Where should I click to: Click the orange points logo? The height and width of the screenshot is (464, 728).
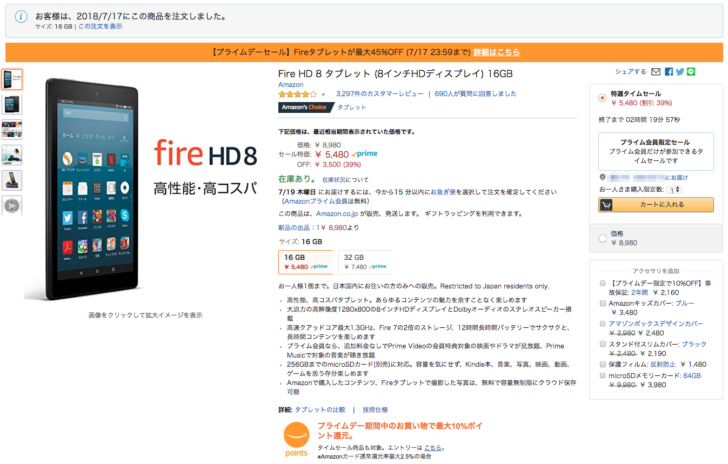click(x=296, y=439)
